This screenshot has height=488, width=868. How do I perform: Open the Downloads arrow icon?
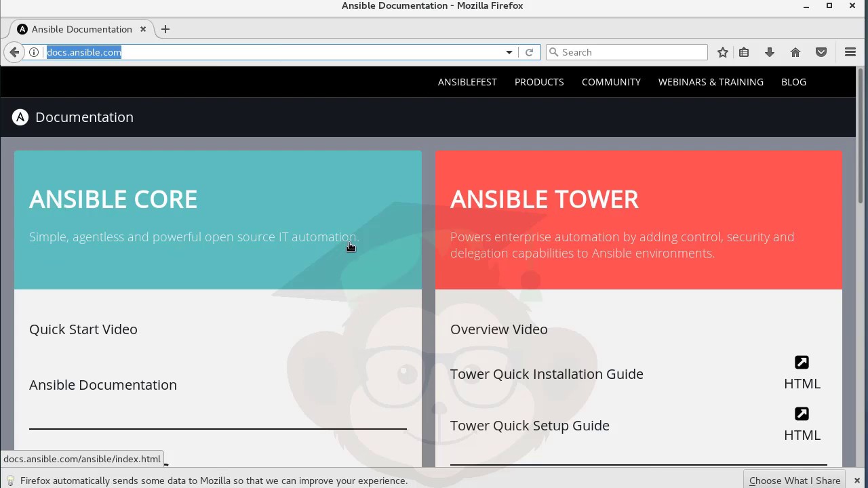pyautogui.click(x=770, y=52)
